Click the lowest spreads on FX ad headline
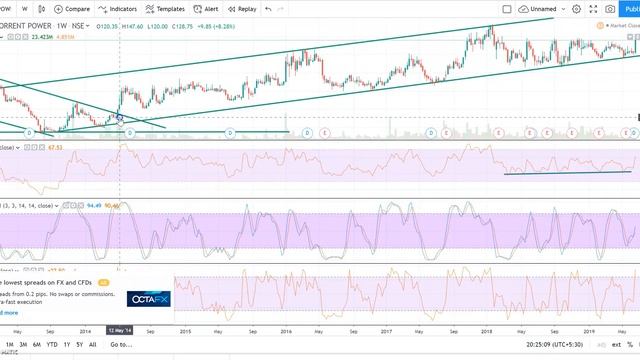The image size is (640, 360). 46,282
